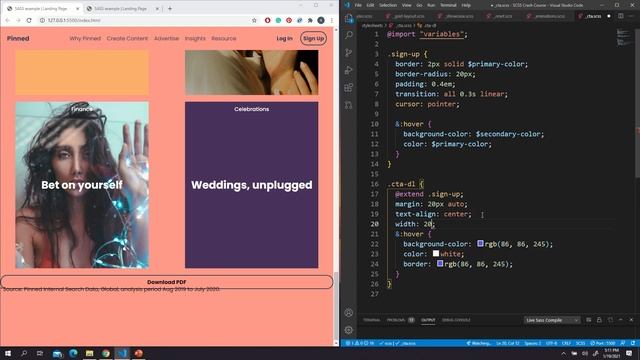
Task: Close the bottom output panel
Action: coord(631,320)
